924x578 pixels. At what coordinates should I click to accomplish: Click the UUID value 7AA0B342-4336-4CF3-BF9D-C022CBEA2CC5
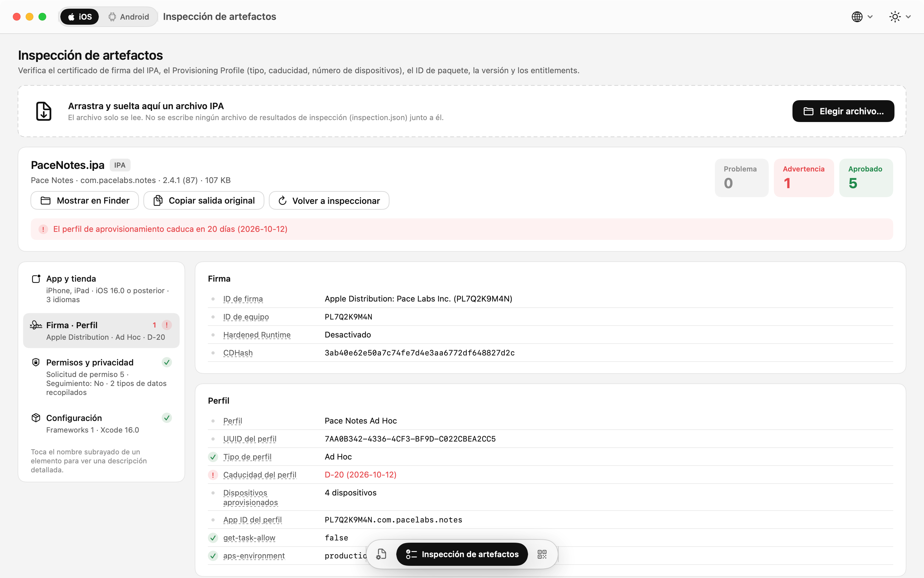click(x=410, y=439)
